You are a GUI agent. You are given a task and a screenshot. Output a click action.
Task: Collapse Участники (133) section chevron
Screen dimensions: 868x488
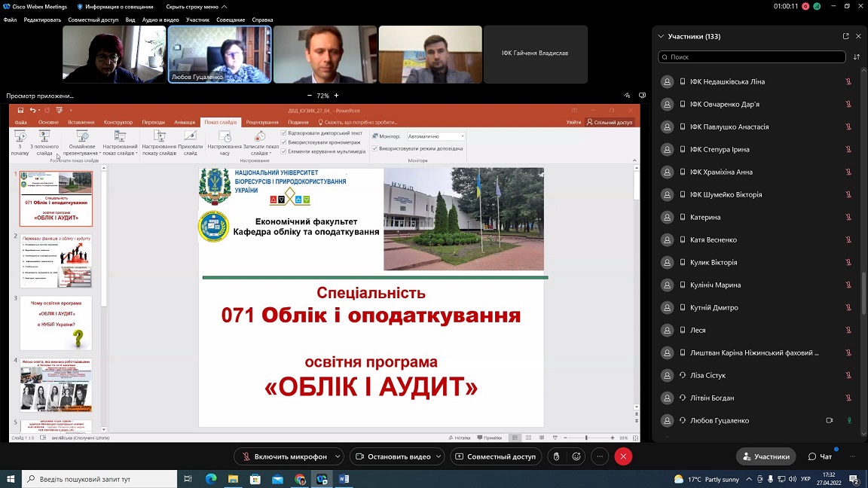(x=661, y=36)
